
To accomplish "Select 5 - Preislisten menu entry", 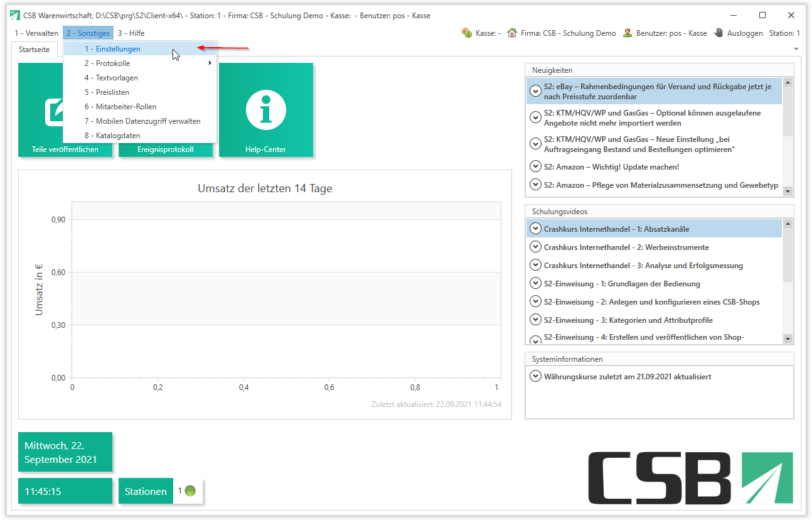I will [x=141, y=92].
